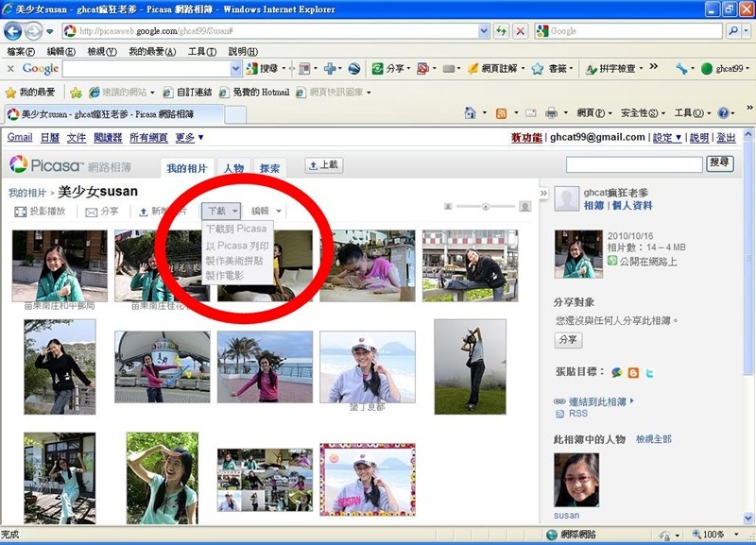Click the IE browser back button

[15, 31]
